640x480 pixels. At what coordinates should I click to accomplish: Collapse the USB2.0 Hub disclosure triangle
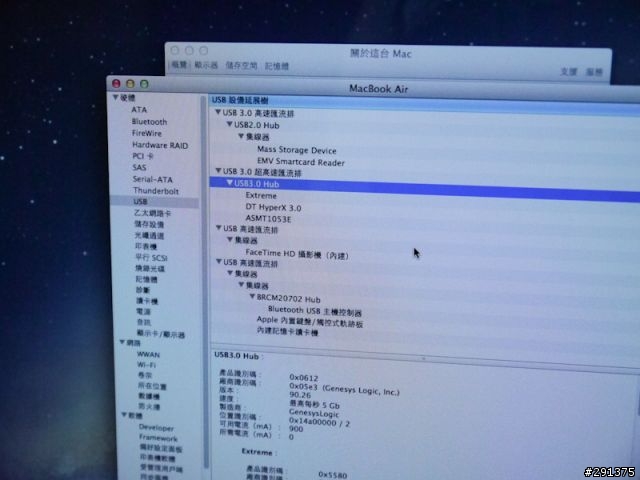tap(229, 124)
